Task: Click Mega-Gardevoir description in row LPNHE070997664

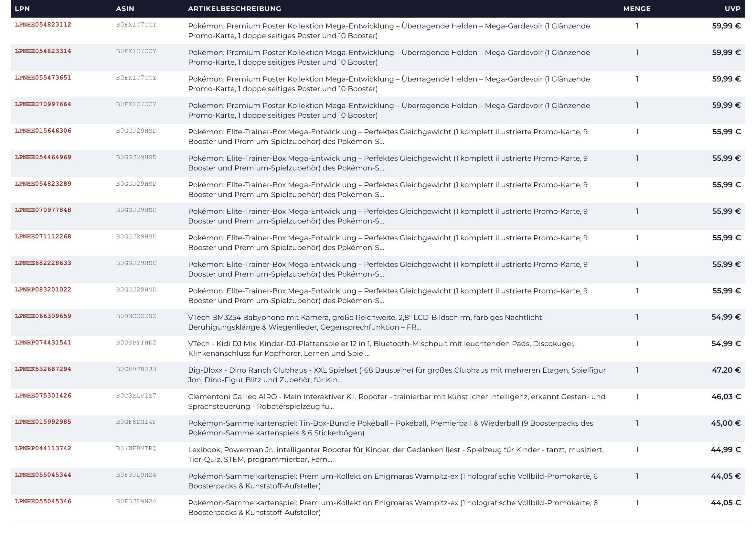Action: 389,110
